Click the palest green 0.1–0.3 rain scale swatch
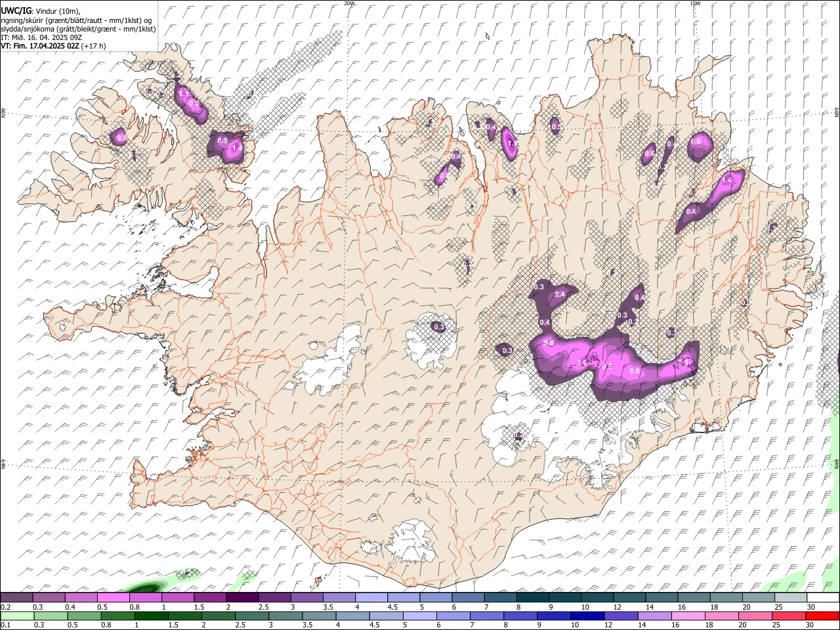Viewport: 840px width, 630px height. point(18,616)
